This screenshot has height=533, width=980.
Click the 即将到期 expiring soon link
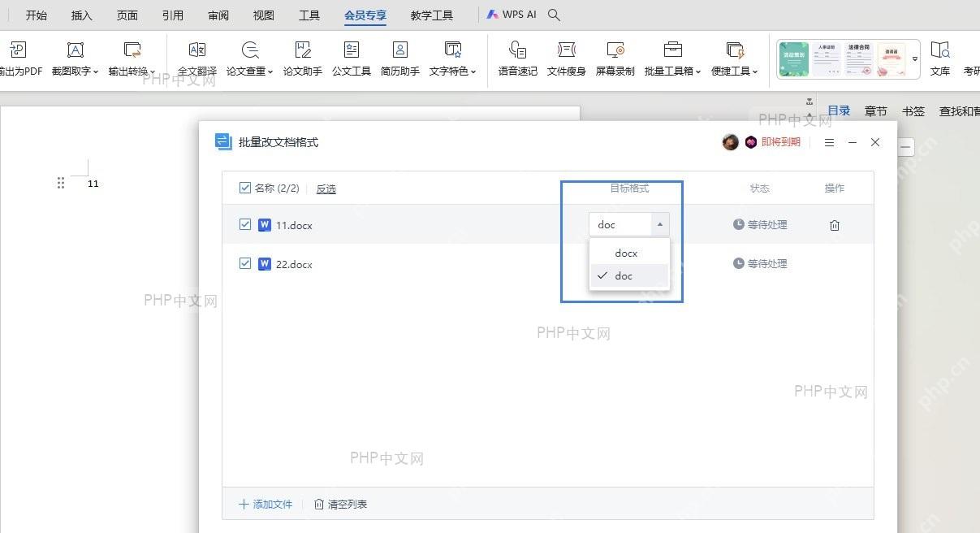[781, 142]
